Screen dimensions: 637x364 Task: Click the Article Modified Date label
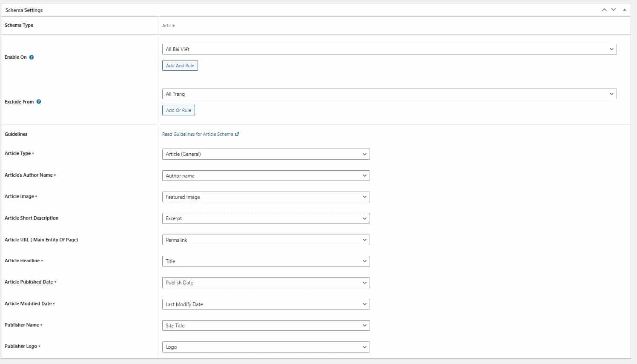(28, 304)
